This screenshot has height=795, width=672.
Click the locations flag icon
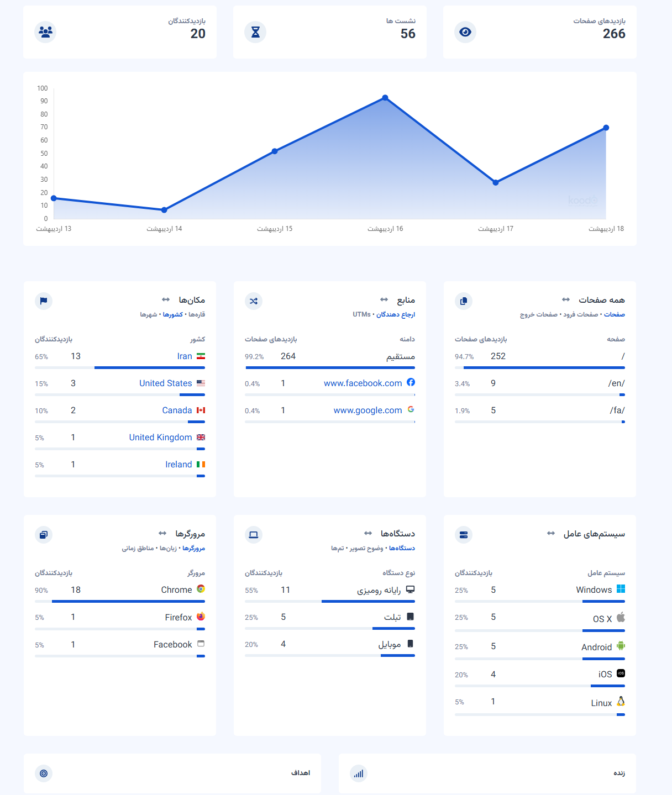[44, 301]
